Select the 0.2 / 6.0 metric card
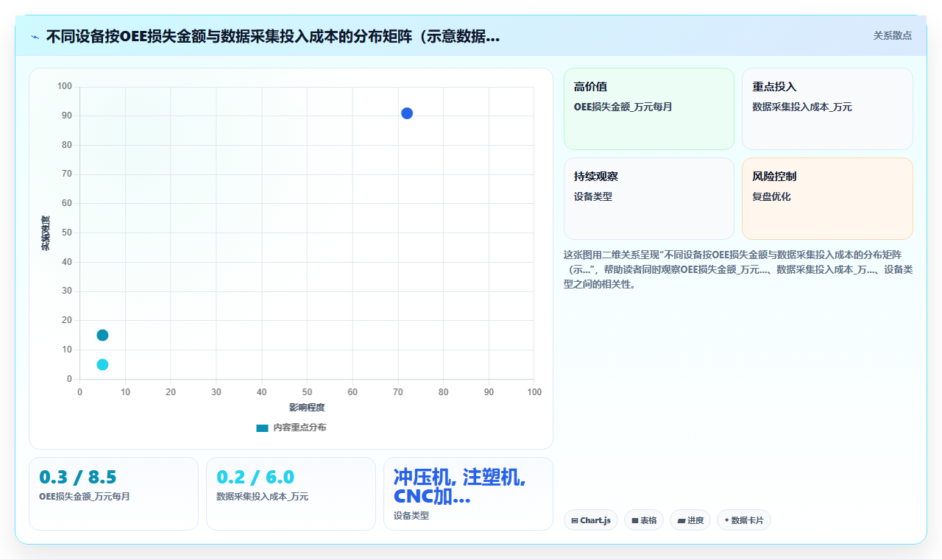 point(291,494)
